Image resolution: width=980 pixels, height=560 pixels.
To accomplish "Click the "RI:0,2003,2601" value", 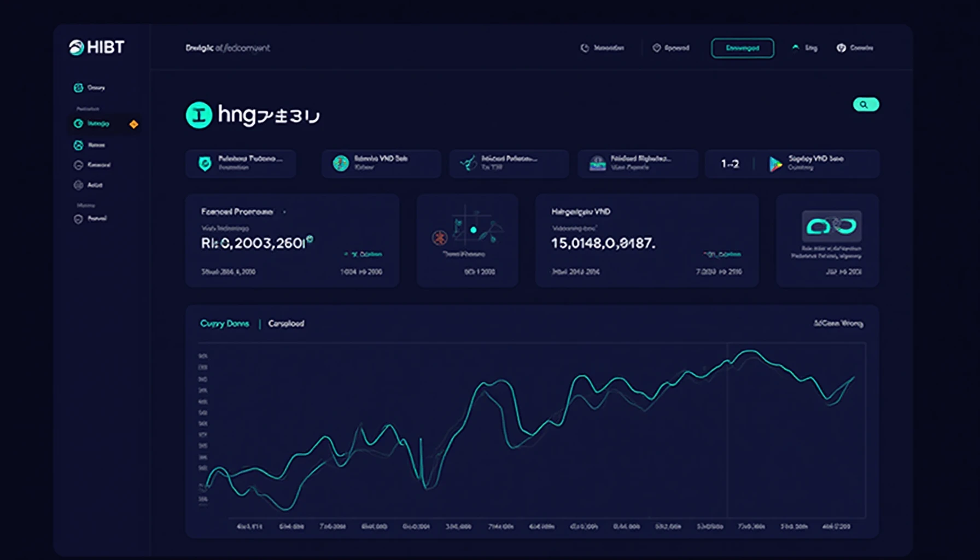I will tap(253, 243).
